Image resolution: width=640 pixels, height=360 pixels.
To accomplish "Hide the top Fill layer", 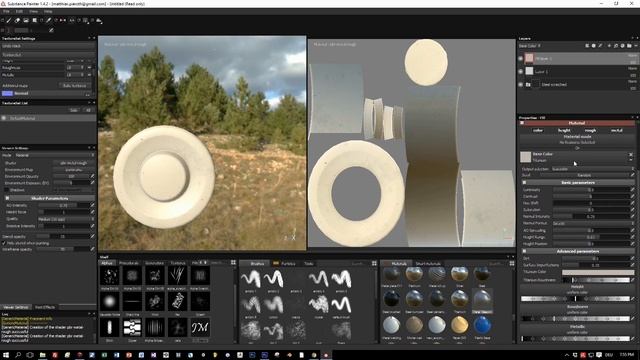I will point(520,58).
